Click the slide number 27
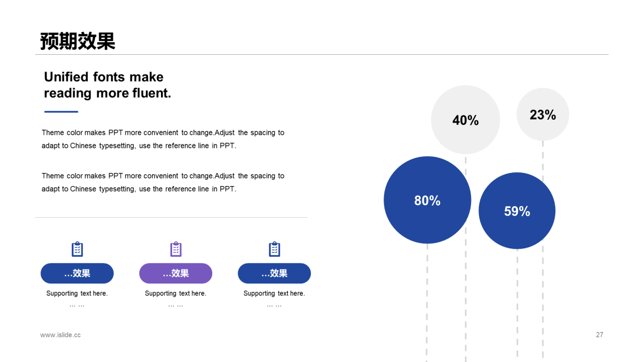Image resolution: width=644 pixels, height=362 pixels. 599,335
